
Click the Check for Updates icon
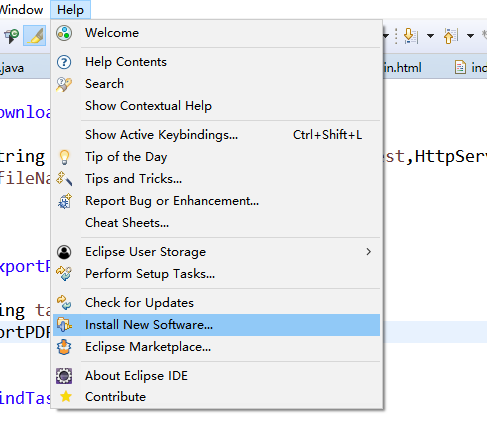64,303
